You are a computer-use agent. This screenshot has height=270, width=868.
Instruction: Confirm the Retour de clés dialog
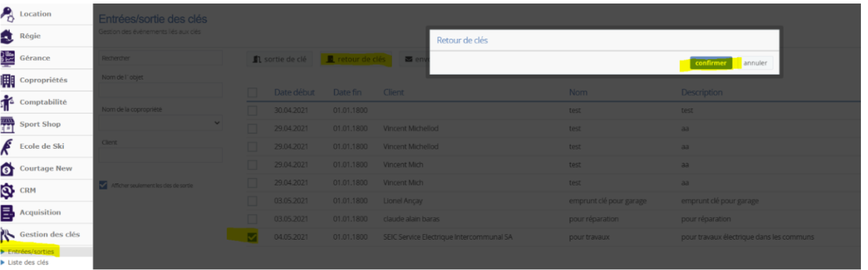[711, 63]
